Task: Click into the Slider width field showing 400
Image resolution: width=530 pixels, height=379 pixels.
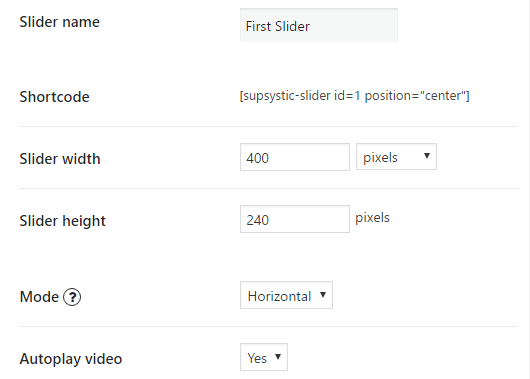Action: pos(295,157)
